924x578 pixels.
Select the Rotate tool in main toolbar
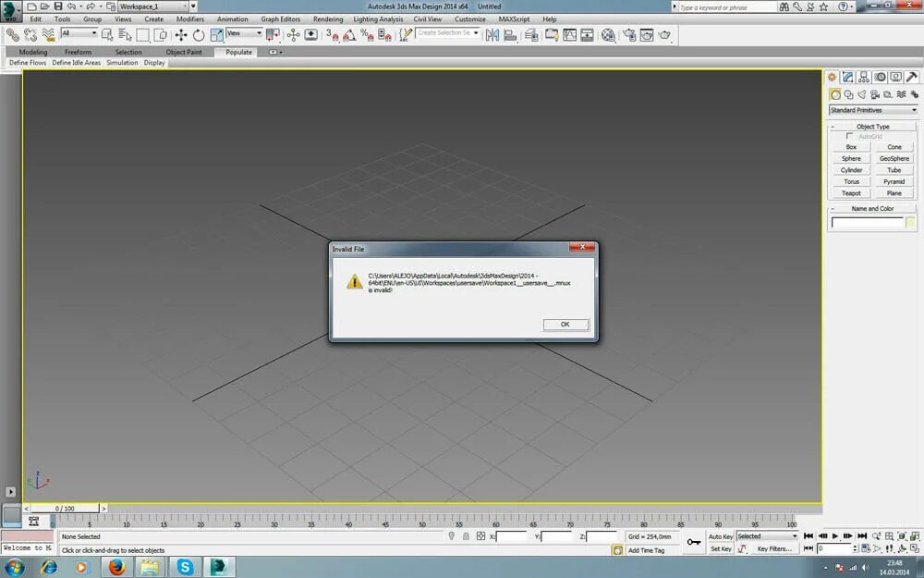click(199, 35)
